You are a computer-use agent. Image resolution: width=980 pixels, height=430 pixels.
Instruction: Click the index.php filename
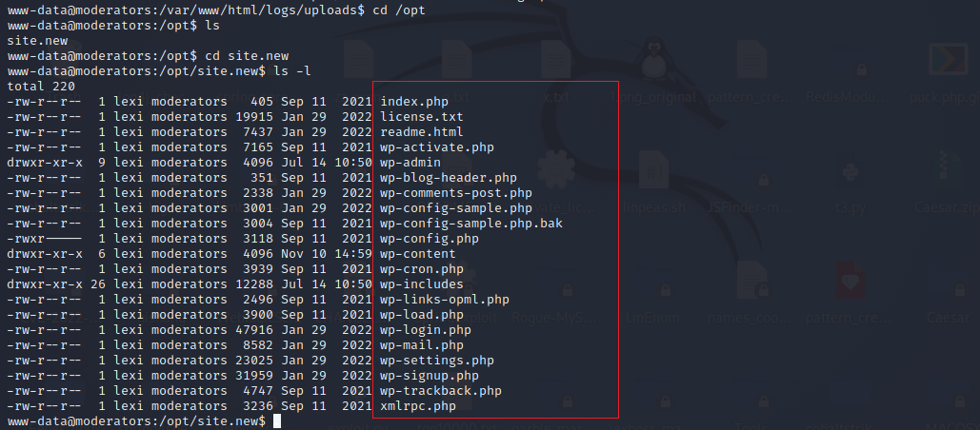pyautogui.click(x=413, y=102)
